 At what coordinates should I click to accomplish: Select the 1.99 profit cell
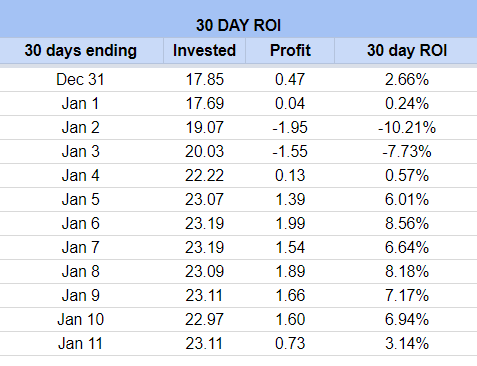pyautogui.click(x=290, y=224)
